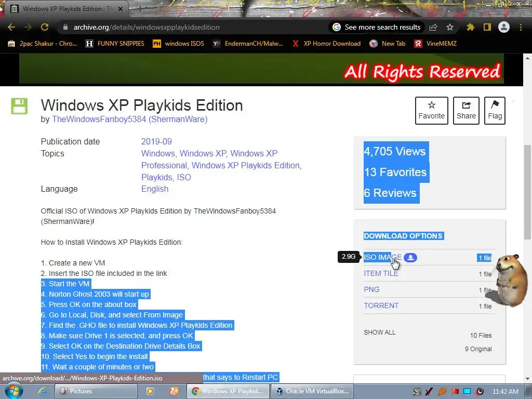
Task: Open the Windows Start orb
Action: (x=14, y=391)
